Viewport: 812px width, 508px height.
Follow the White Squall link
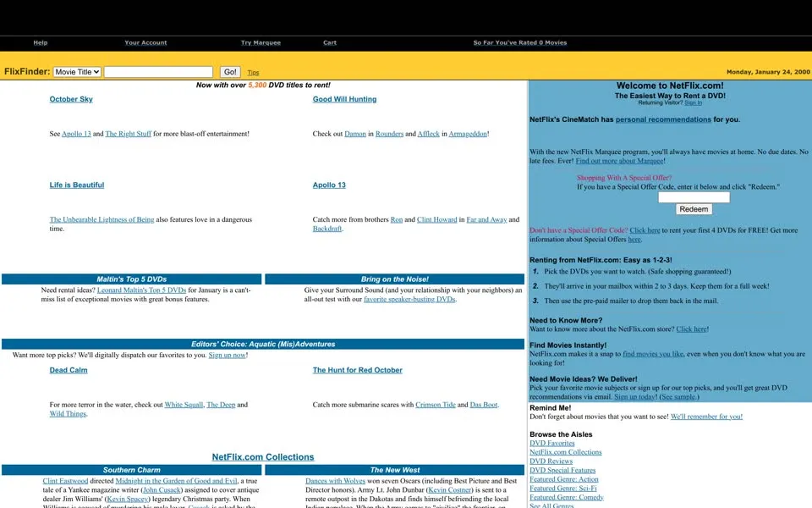click(x=184, y=405)
